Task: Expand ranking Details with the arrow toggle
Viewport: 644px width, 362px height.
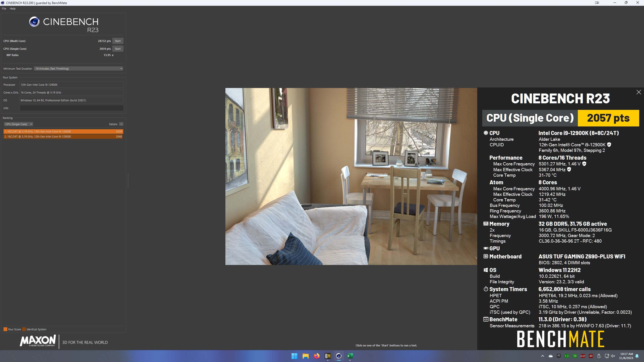Action: tap(121, 124)
